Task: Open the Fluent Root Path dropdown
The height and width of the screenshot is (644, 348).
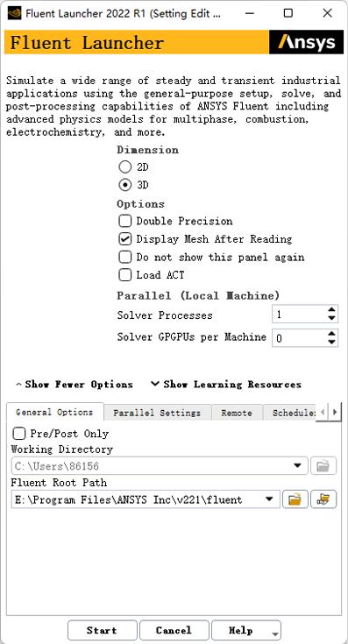Action: click(x=269, y=499)
